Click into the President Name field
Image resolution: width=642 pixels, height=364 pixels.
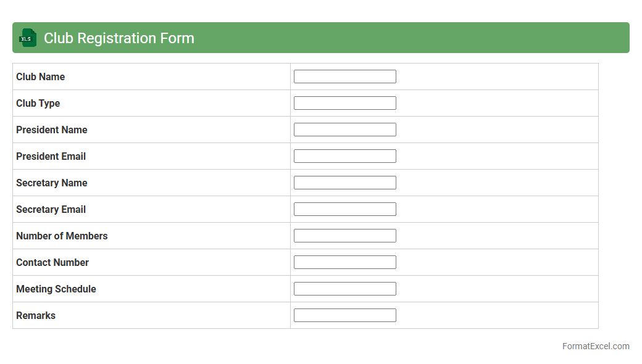(x=344, y=130)
